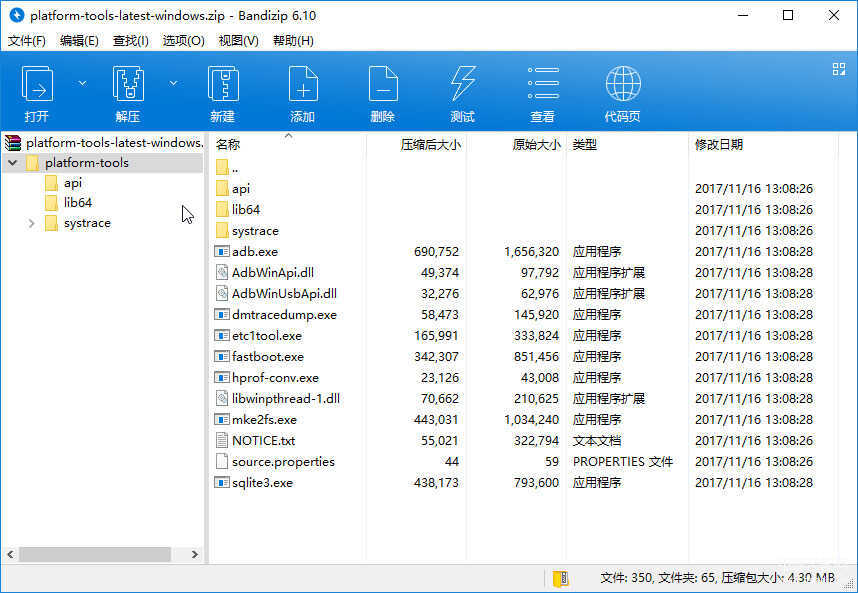Collapse the platform-tools tree node

(x=13, y=163)
